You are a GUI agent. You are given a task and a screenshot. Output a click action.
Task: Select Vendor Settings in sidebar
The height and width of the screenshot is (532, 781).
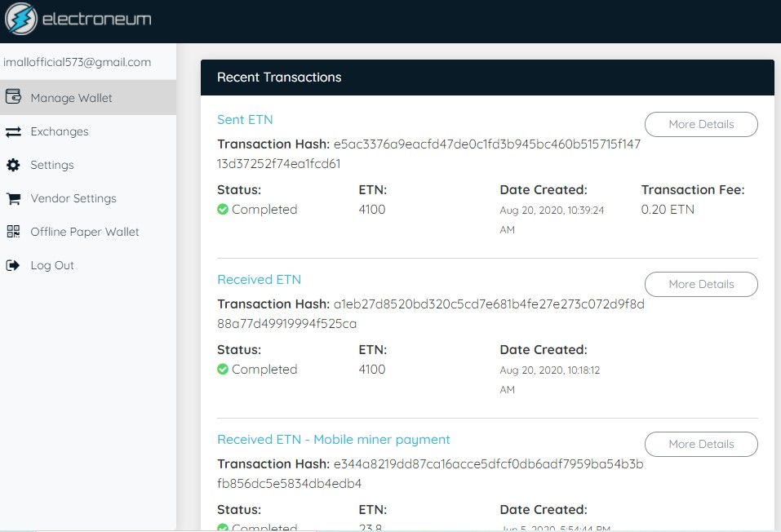[x=87, y=198]
